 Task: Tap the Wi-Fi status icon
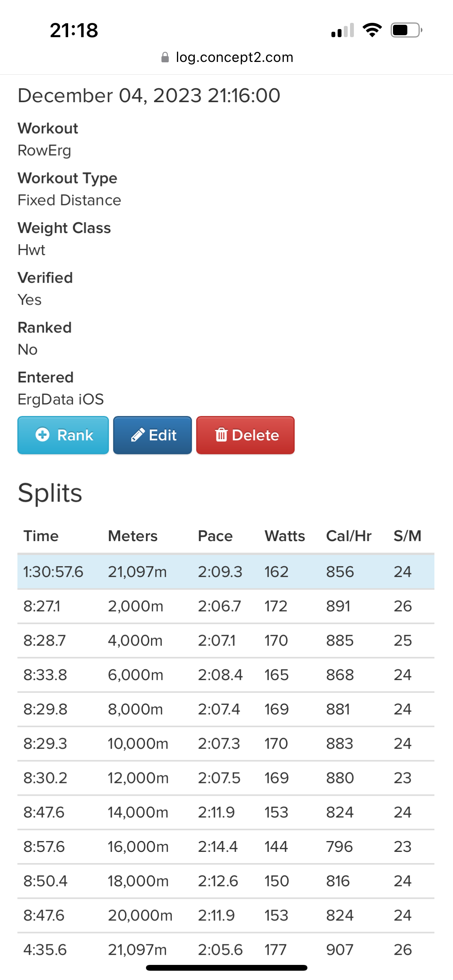pyautogui.click(x=372, y=30)
